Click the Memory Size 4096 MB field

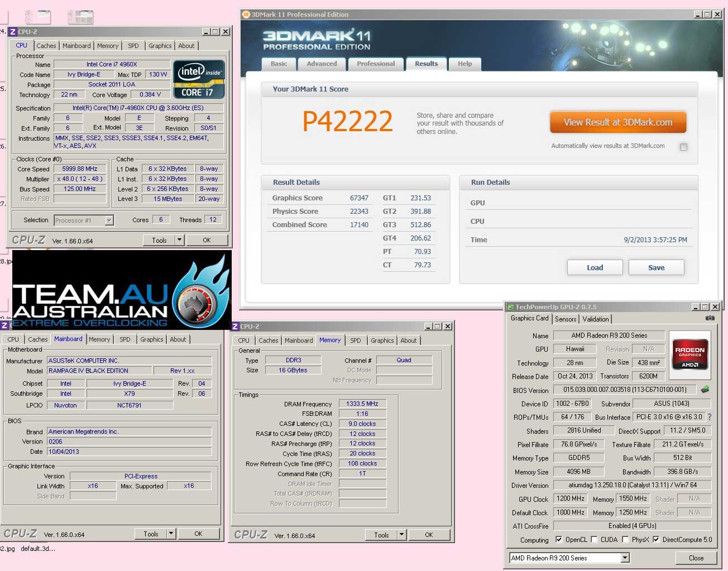click(x=579, y=472)
